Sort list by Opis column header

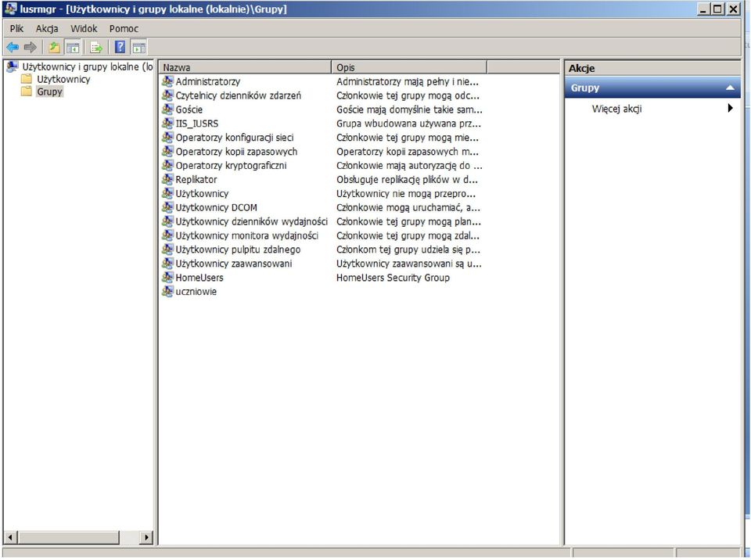coord(409,67)
